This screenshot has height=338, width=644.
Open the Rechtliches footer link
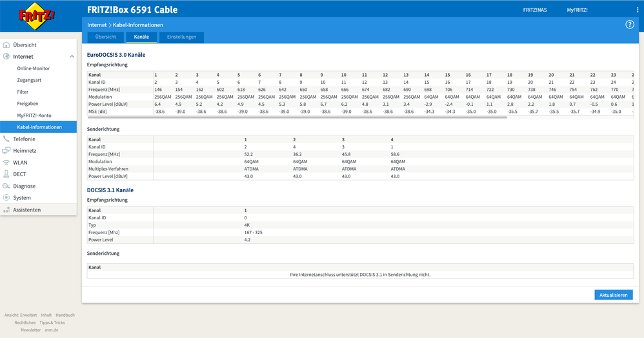(25, 323)
